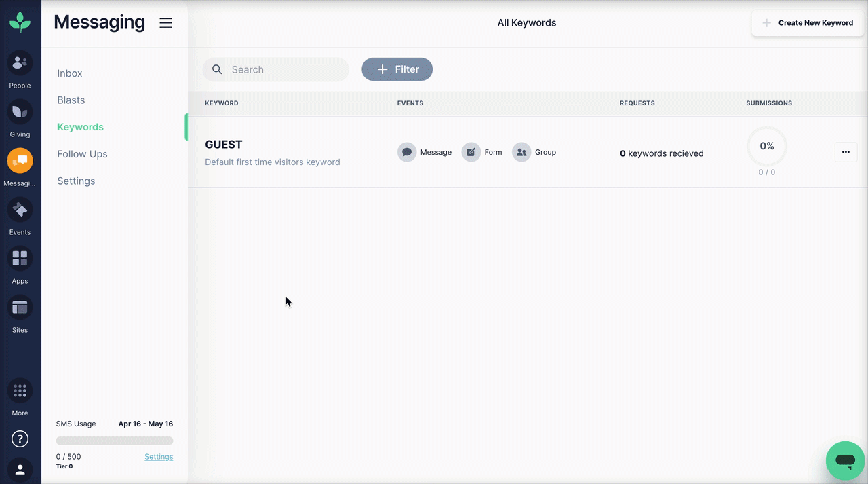This screenshot has width=868, height=484.
Task: Click the REQUESTS column header
Action: pyautogui.click(x=637, y=103)
